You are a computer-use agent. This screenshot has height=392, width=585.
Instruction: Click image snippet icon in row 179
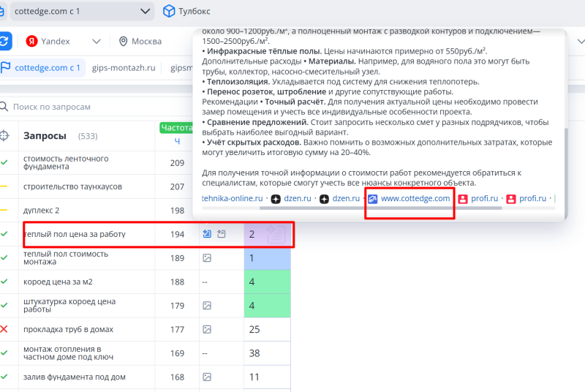[207, 306]
